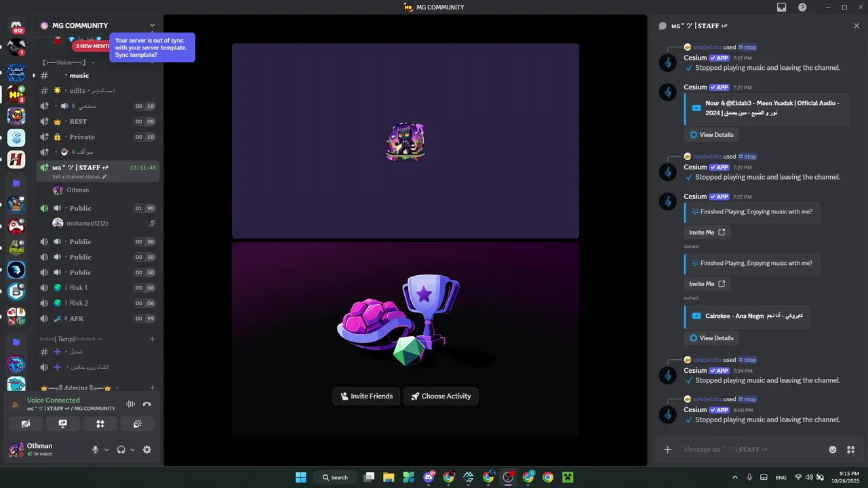Open Discord inbox icon in title bar

click(x=782, y=7)
